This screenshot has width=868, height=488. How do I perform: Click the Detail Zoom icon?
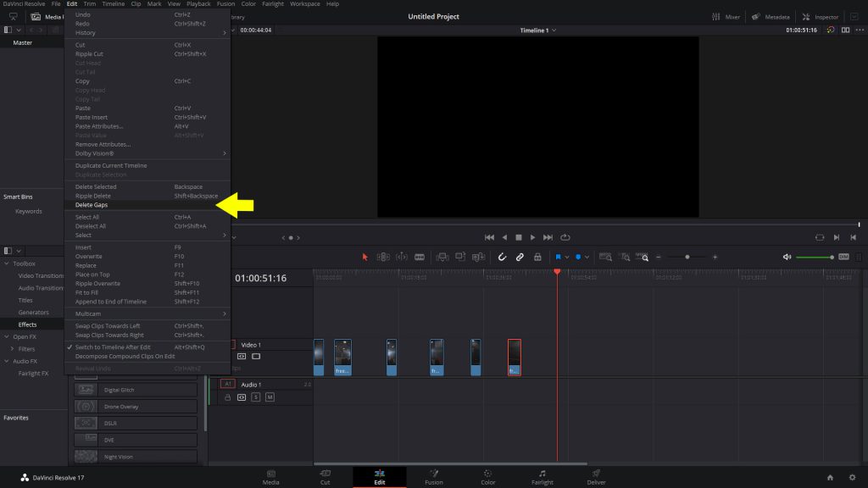625,258
